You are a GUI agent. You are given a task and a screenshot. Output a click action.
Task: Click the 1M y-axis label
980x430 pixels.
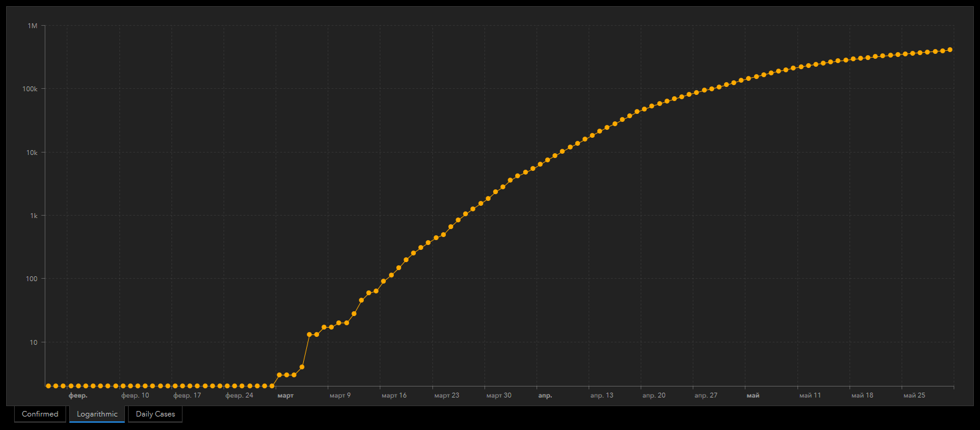click(x=32, y=26)
